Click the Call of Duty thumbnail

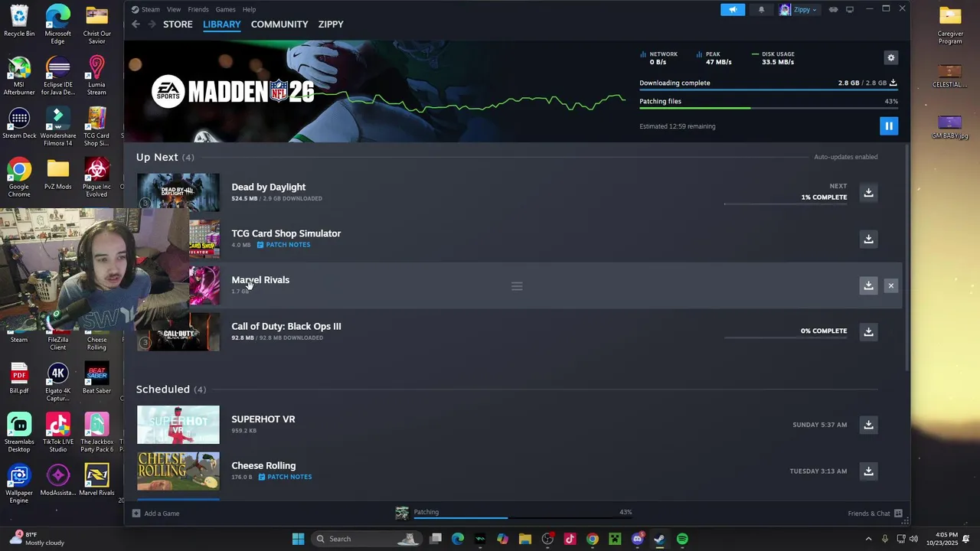coord(178,332)
